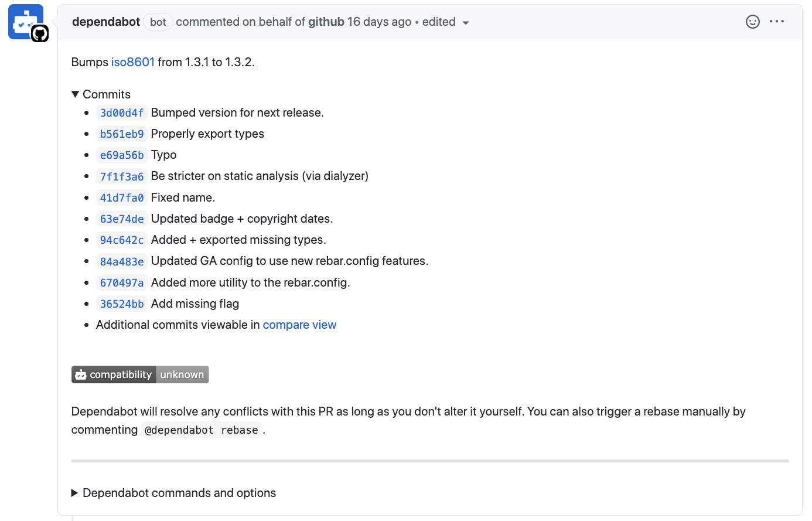
Task: Open commit b561eb9 properly export types
Action: coord(121,134)
